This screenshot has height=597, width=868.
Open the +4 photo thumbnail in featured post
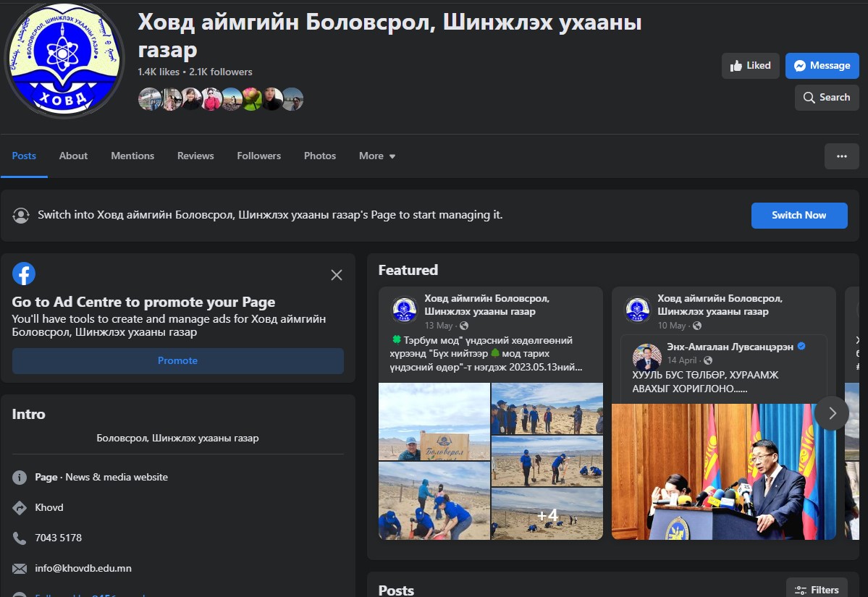point(547,515)
